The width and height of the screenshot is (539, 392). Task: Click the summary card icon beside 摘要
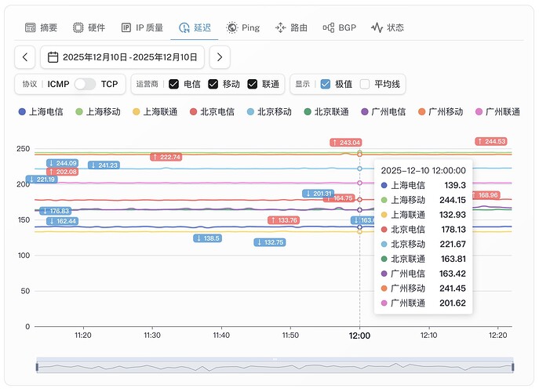[31, 27]
